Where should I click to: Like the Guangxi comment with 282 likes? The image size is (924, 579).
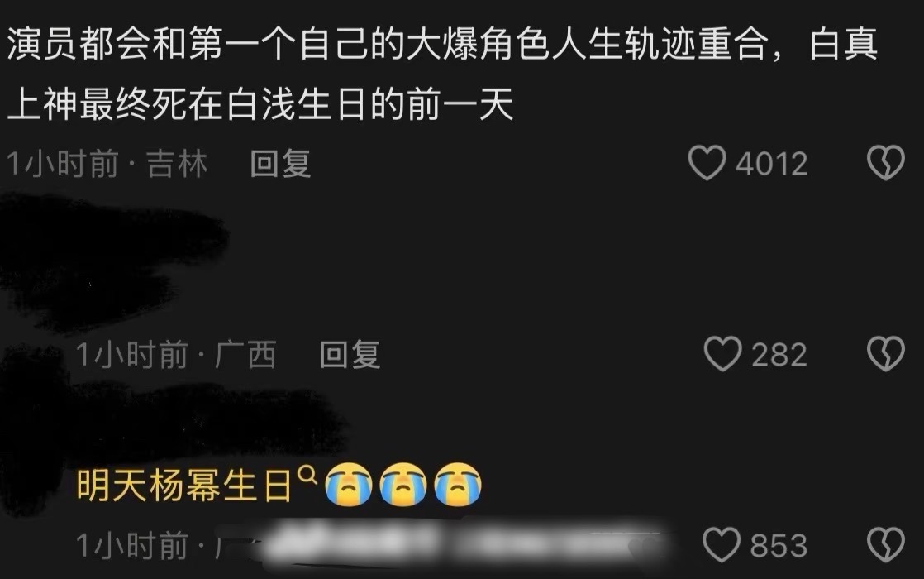click(722, 354)
